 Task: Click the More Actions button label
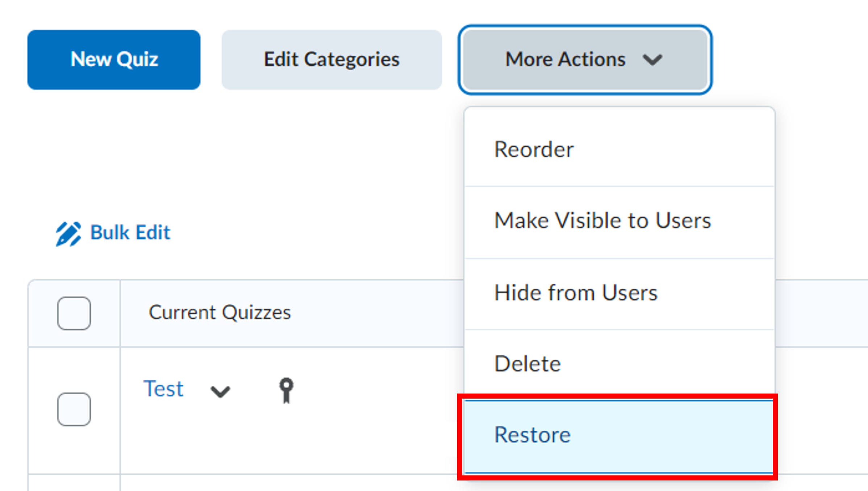565,59
